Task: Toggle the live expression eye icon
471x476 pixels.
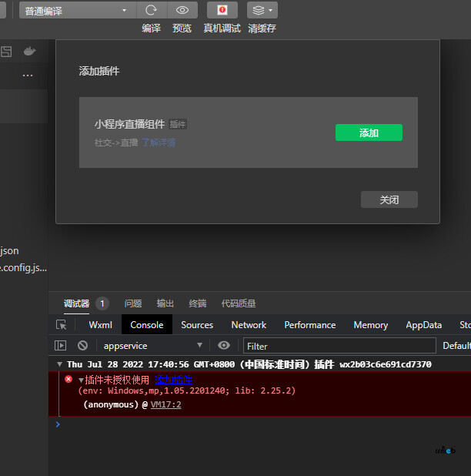Action: pos(224,346)
